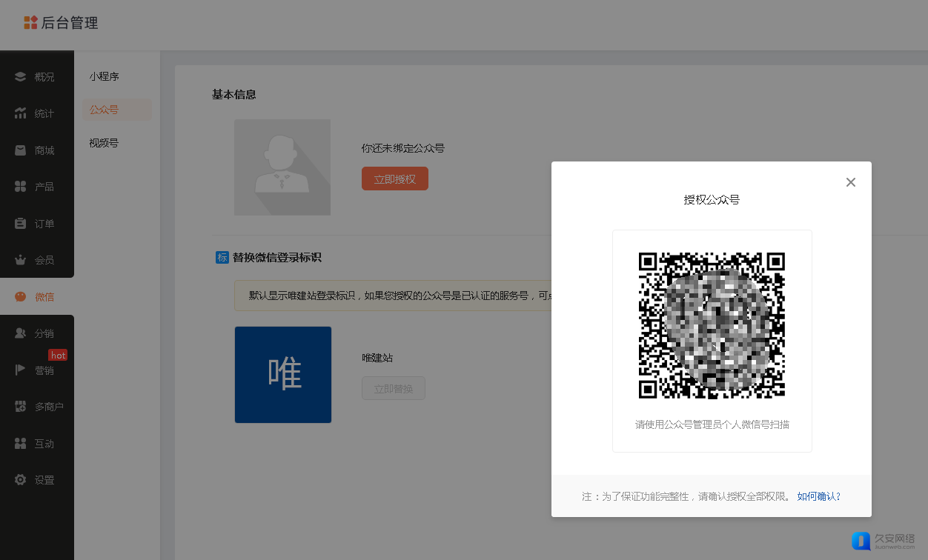The image size is (928, 560).
Task: Click the 设置 menu label text
Action: [x=44, y=480]
